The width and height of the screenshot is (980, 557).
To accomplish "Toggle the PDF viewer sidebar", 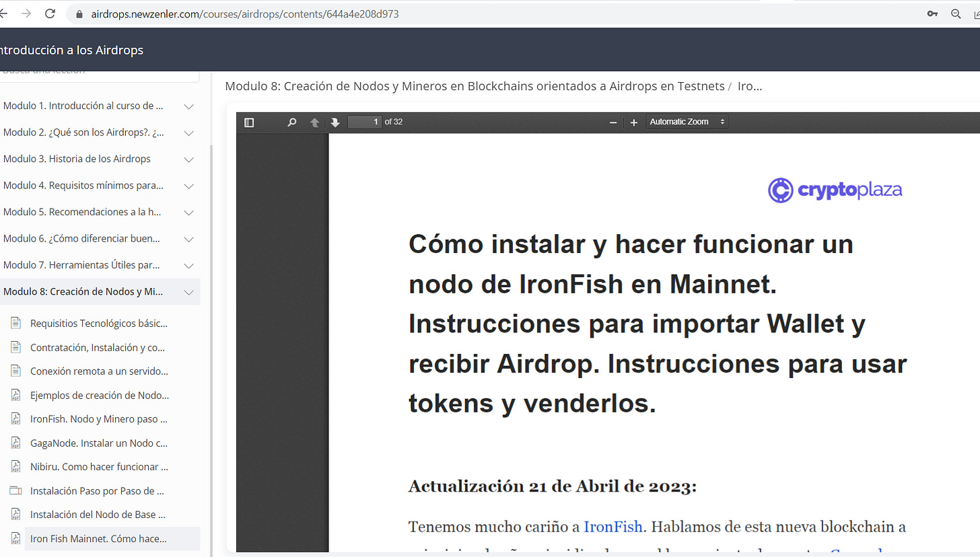I will (249, 122).
